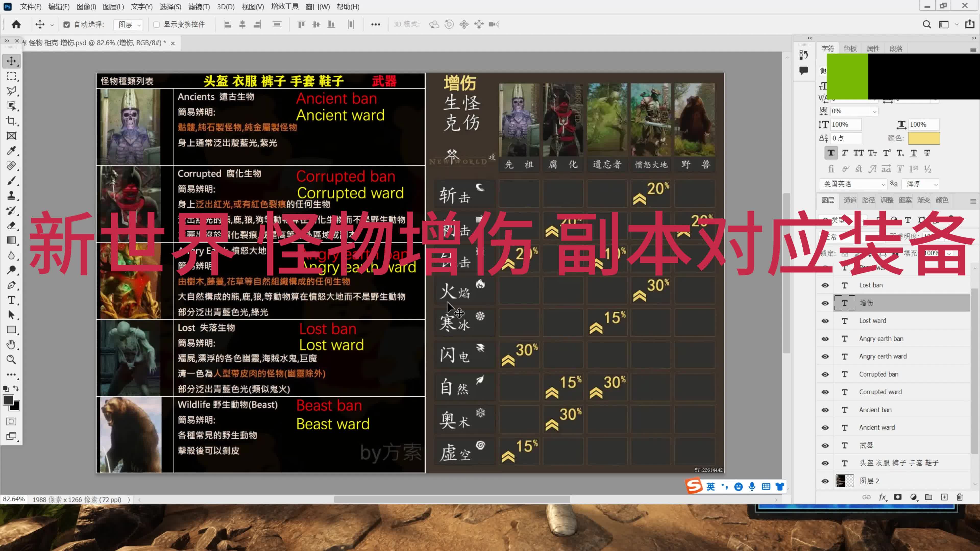The height and width of the screenshot is (551, 980).
Task: Toggle the Hand/Pan tool
Action: (12, 344)
